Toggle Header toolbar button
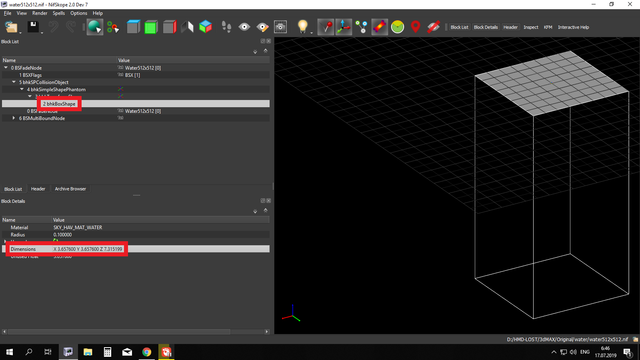This screenshot has height=360, width=640. (x=510, y=27)
